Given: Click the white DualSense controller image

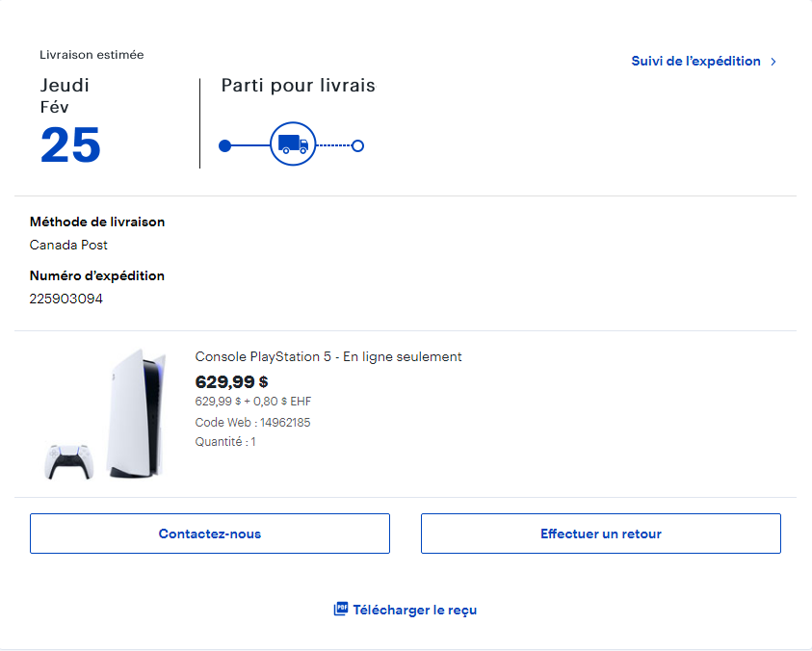Looking at the screenshot, I should point(68,462).
